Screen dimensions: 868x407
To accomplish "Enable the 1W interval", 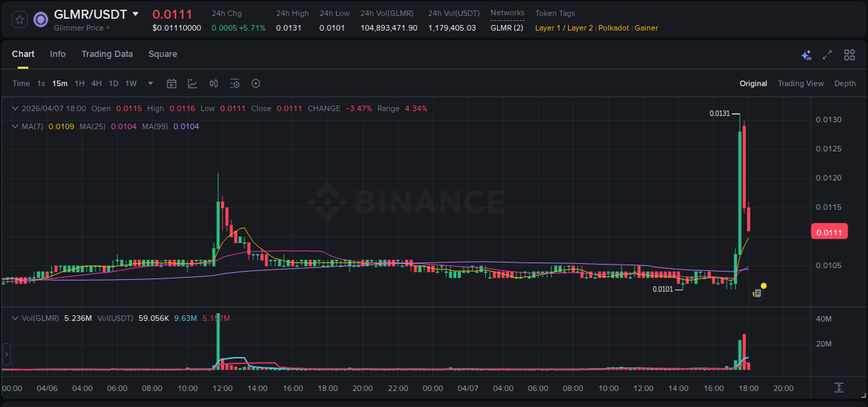I will click(x=131, y=83).
